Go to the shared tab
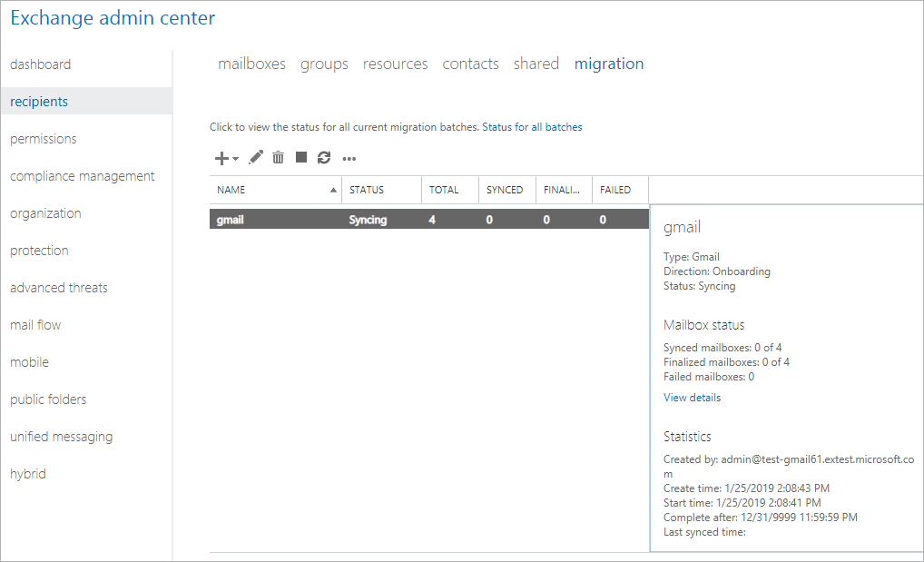This screenshot has width=924, height=562. [536, 64]
